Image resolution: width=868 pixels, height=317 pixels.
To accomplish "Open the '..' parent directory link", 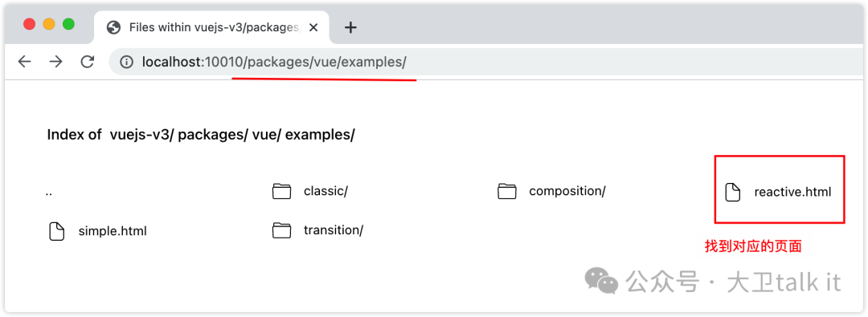I will click(49, 192).
